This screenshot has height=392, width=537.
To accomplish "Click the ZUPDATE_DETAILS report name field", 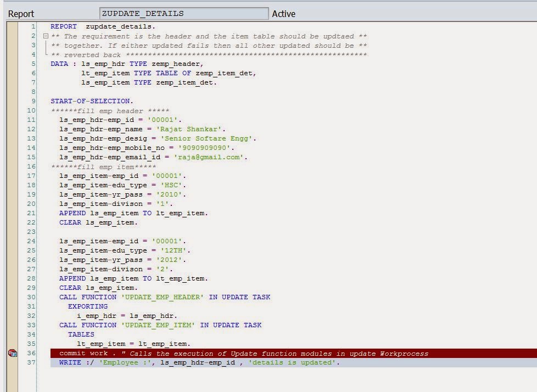I will pyautogui.click(x=184, y=14).
